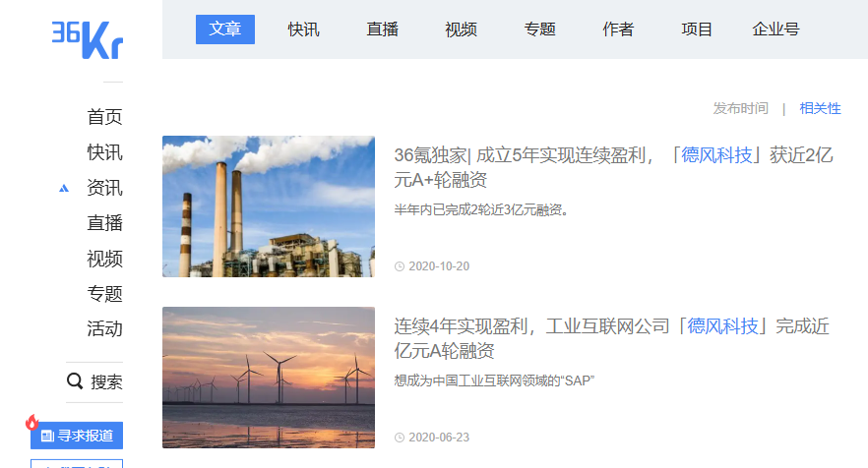Click the 36Kr logo
Image resolution: width=868 pixels, height=468 pixels.
[87, 38]
